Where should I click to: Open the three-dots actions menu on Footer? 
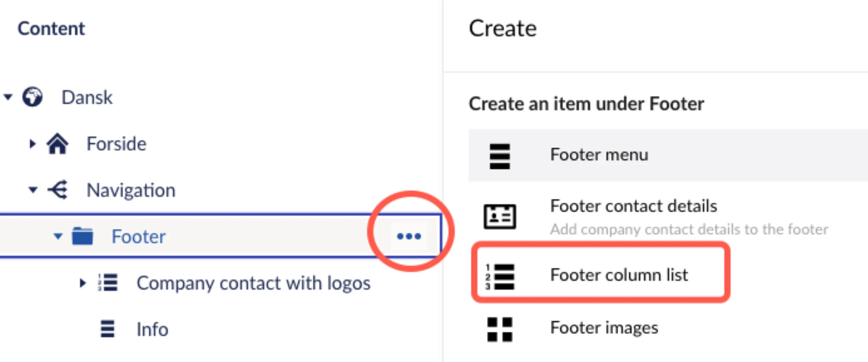(409, 236)
